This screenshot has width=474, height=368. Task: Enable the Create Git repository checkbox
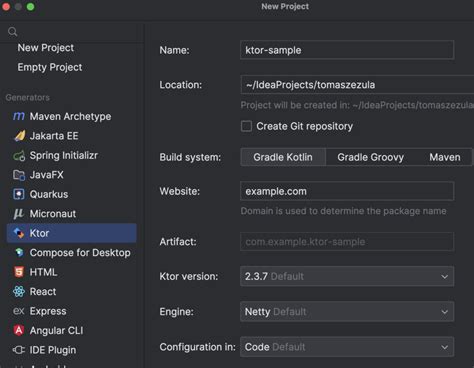[x=246, y=126]
